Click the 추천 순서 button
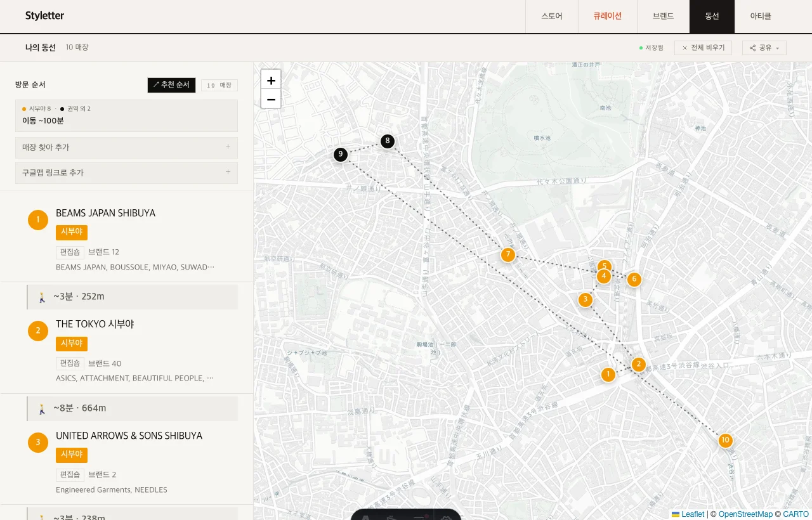Viewport: 812px width, 520px height. (x=171, y=85)
